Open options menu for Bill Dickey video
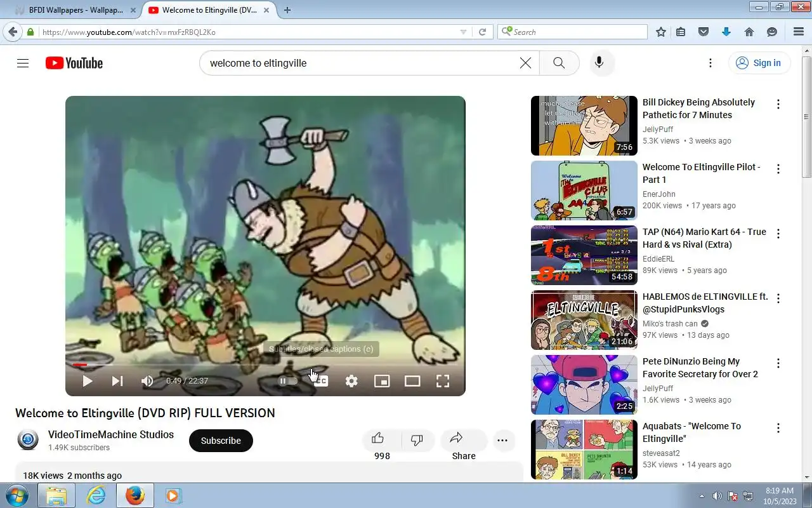 coord(778,104)
